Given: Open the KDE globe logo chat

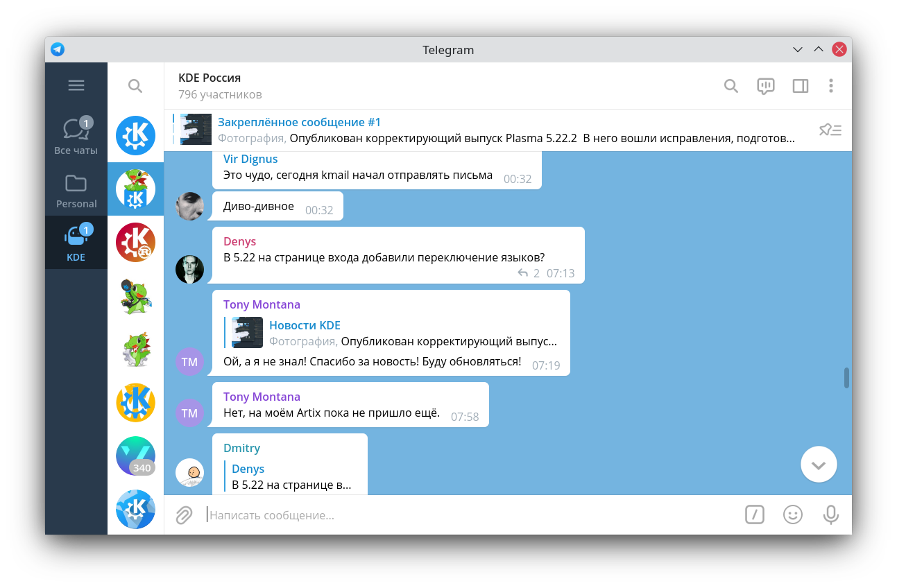Looking at the screenshot, I should [135, 509].
